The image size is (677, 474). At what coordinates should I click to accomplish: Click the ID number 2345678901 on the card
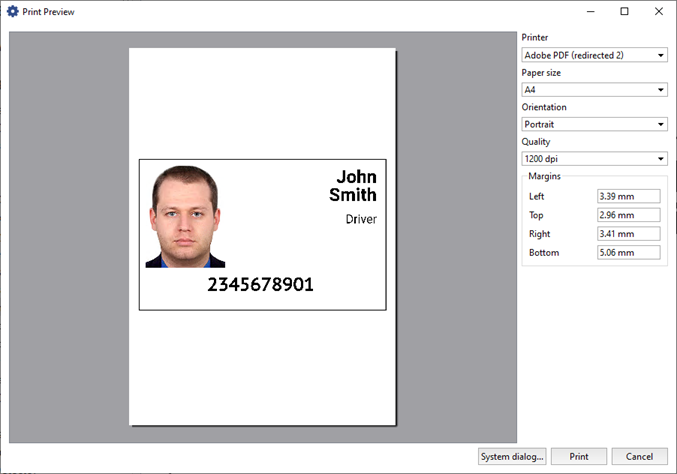pyautogui.click(x=260, y=285)
